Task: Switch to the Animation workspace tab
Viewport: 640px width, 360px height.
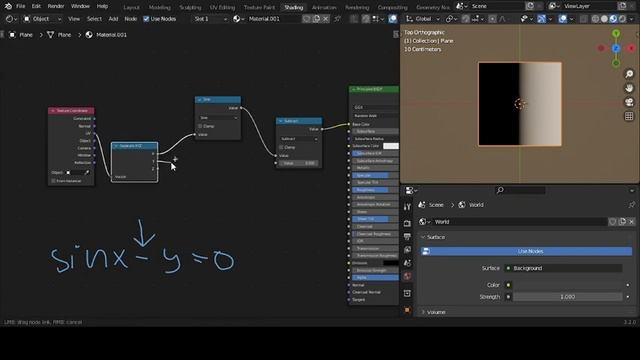Action: point(324,7)
